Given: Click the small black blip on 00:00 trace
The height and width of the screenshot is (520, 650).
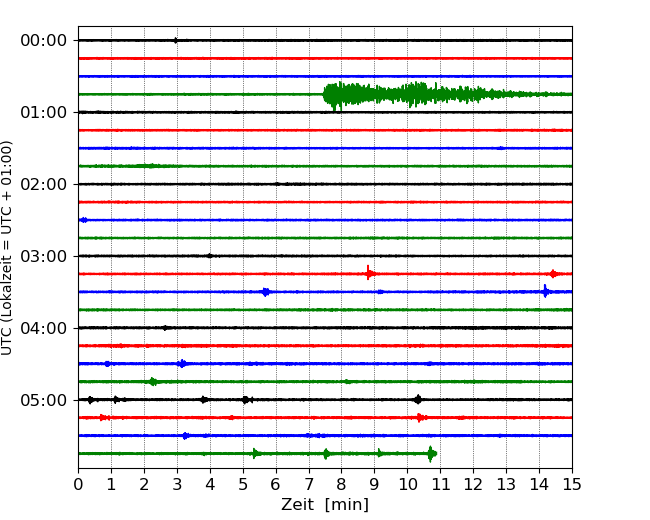Looking at the screenshot, I should pyautogui.click(x=175, y=41).
